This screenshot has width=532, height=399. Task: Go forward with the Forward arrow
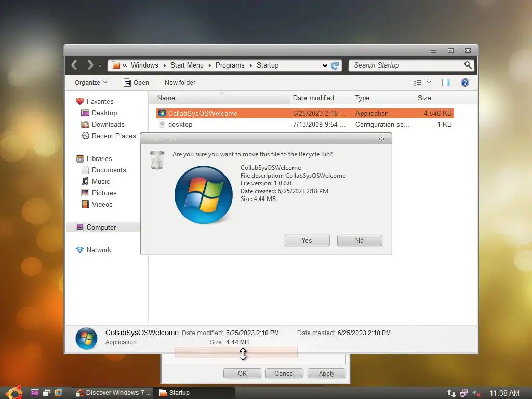90,65
